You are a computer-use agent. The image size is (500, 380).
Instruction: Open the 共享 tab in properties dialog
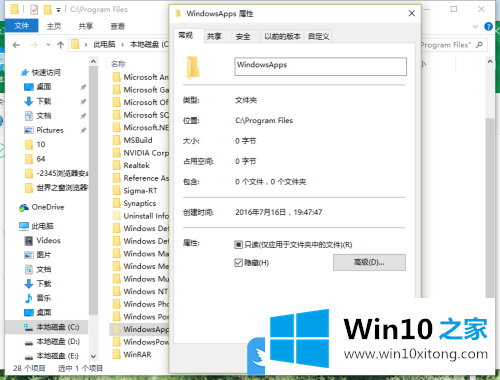click(x=214, y=36)
